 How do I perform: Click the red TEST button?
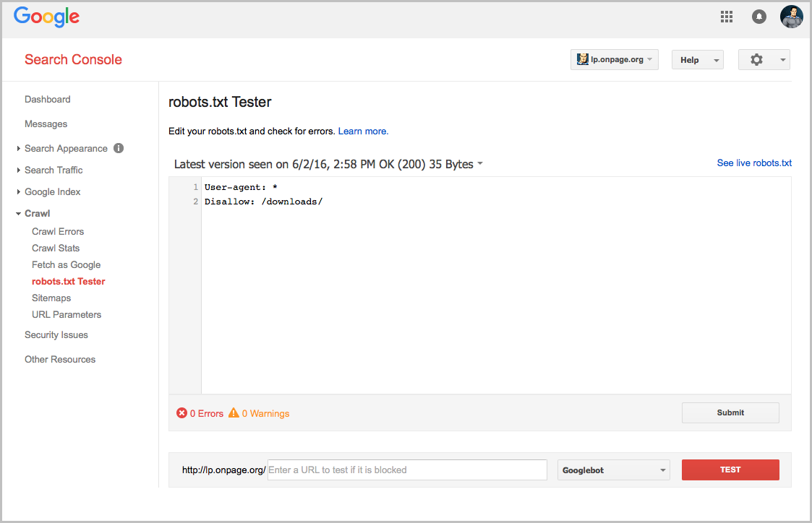click(x=730, y=470)
